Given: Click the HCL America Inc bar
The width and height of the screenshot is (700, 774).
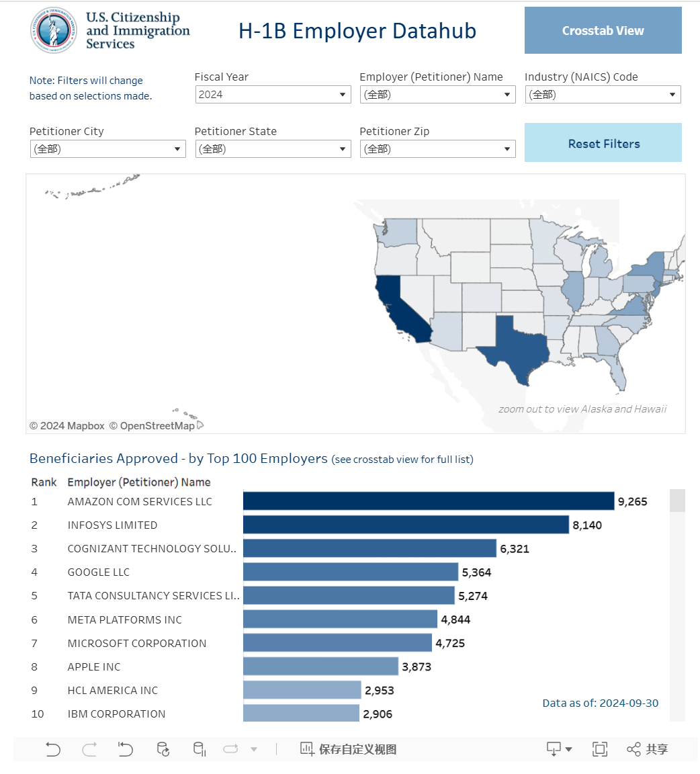Looking at the screenshot, I should coord(302,690).
